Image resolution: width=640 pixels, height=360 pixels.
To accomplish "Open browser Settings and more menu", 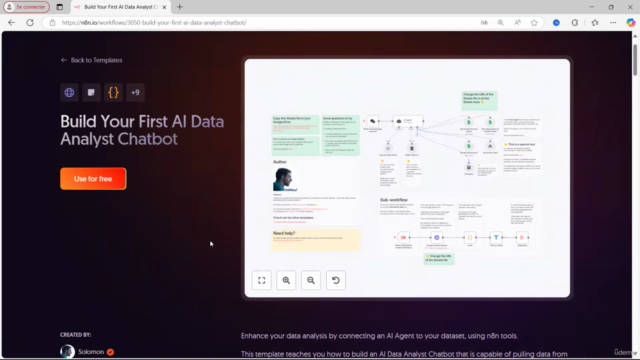I will [613, 23].
